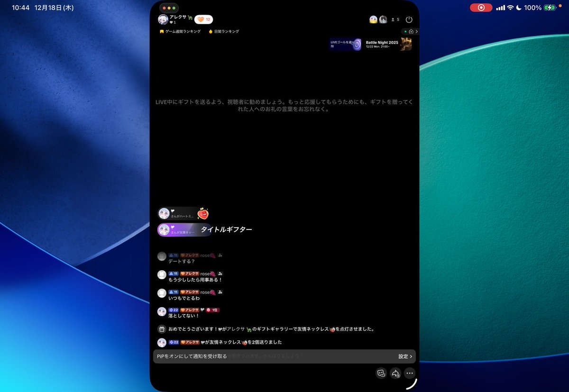Viewport: 569px width, 392px height.
Task: Open rose avatar beside いつもでとるわ
Action: point(162,293)
